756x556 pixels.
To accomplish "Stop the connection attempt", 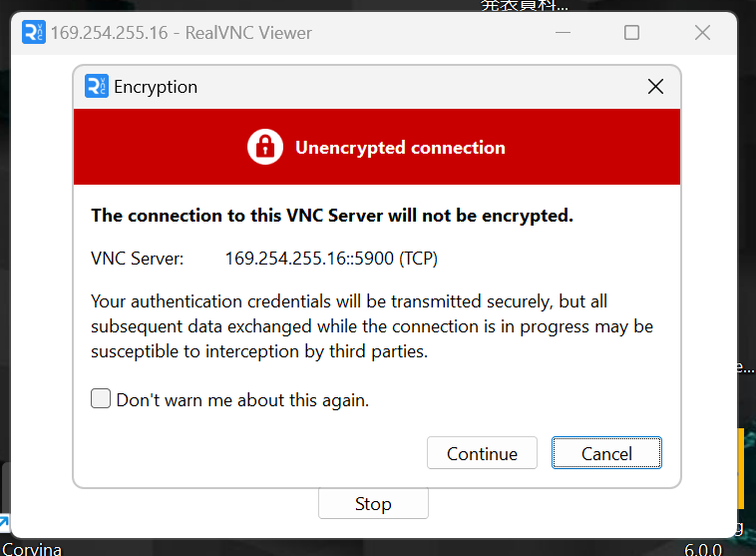I will (x=373, y=503).
